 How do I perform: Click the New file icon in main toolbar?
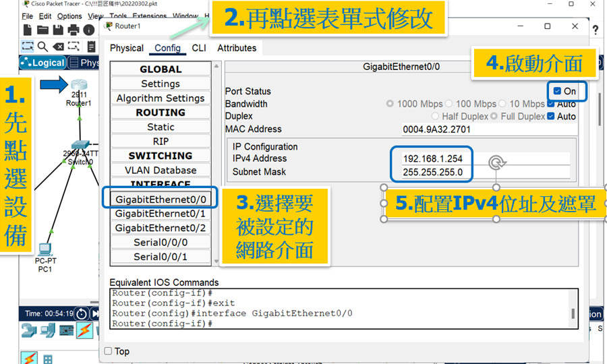pos(28,30)
